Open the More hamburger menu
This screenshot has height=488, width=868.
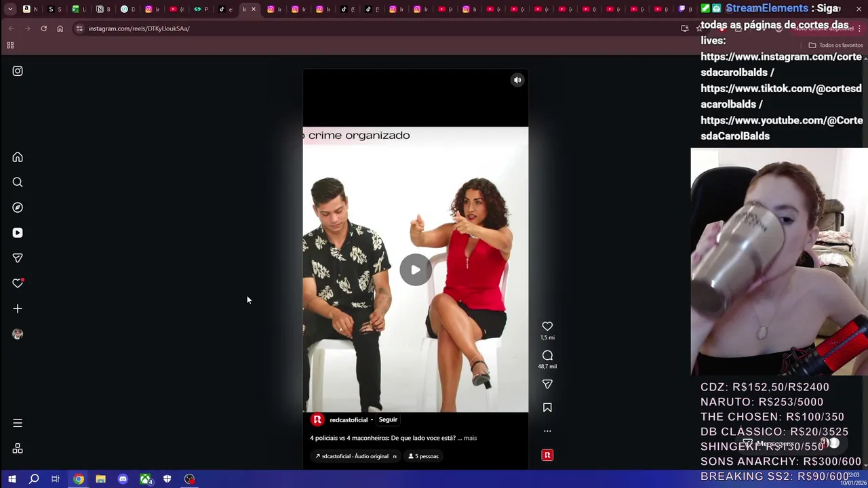[x=18, y=423]
